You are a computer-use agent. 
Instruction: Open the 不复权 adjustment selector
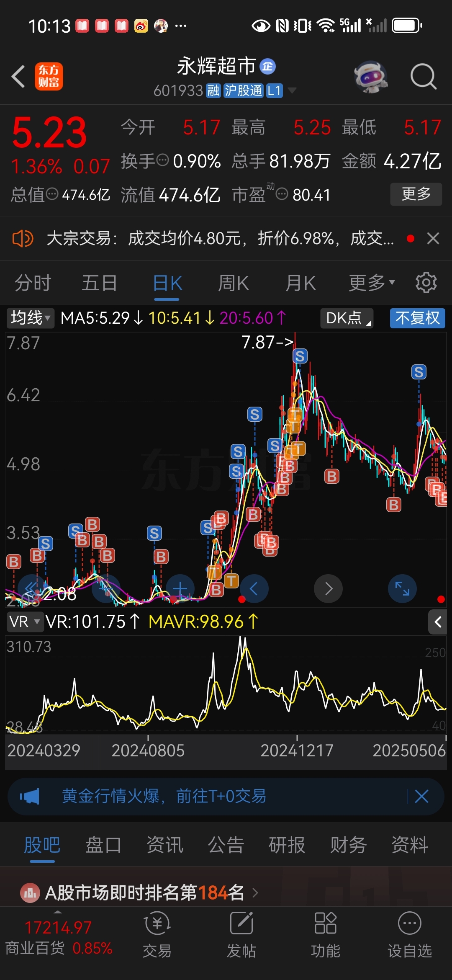pyautogui.click(x=417, y=318)
